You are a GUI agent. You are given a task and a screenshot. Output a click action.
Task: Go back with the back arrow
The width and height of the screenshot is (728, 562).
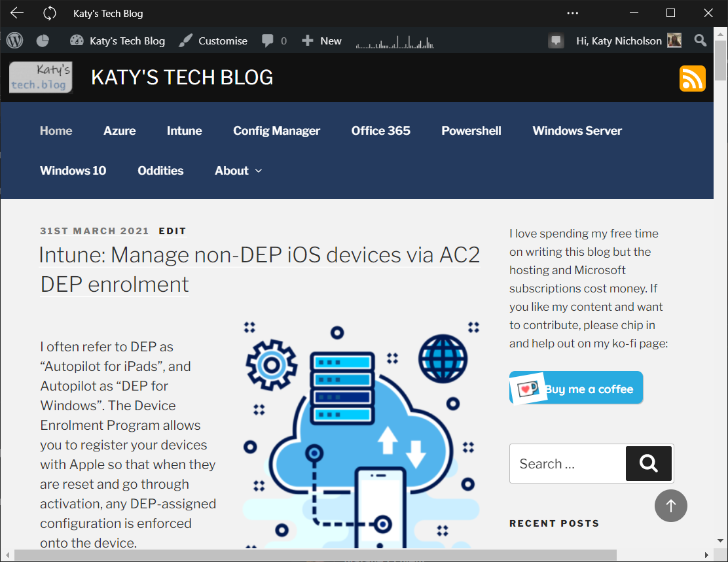click(x=17, y=13)
